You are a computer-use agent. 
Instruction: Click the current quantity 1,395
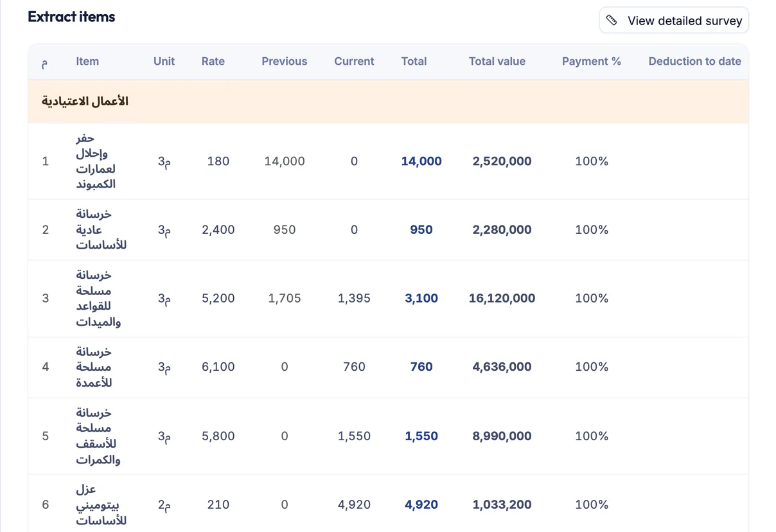[x=354, y=298]
